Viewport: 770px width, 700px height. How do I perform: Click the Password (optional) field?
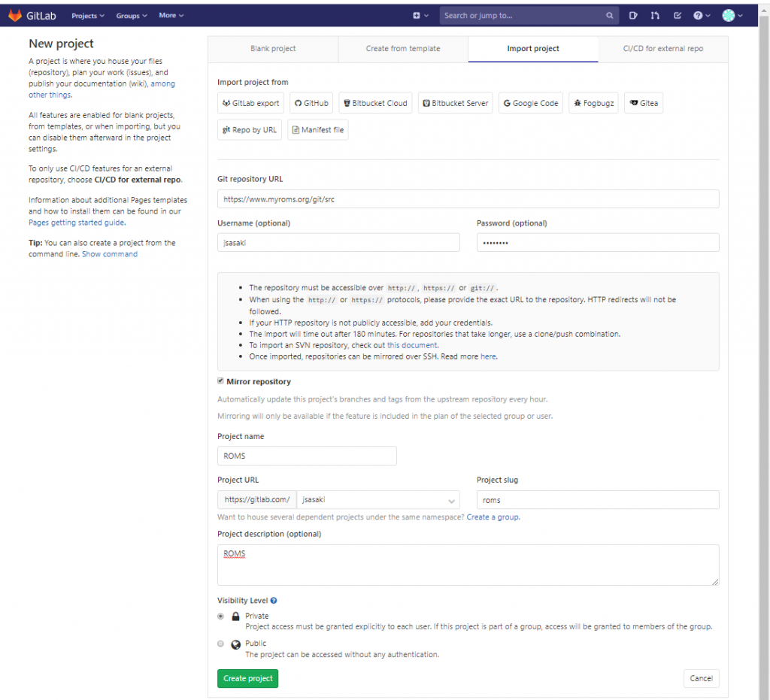pyautogui.click(x=598, y=243)
